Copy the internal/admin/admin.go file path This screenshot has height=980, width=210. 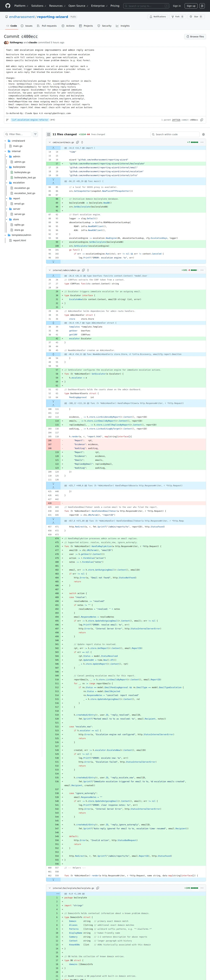point(83,270)
